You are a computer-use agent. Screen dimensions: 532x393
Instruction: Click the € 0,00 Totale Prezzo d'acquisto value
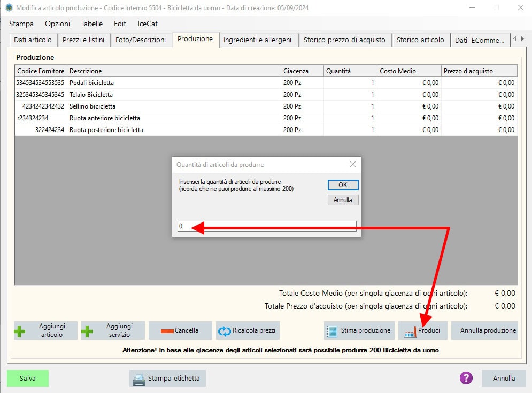coord(505,306)
